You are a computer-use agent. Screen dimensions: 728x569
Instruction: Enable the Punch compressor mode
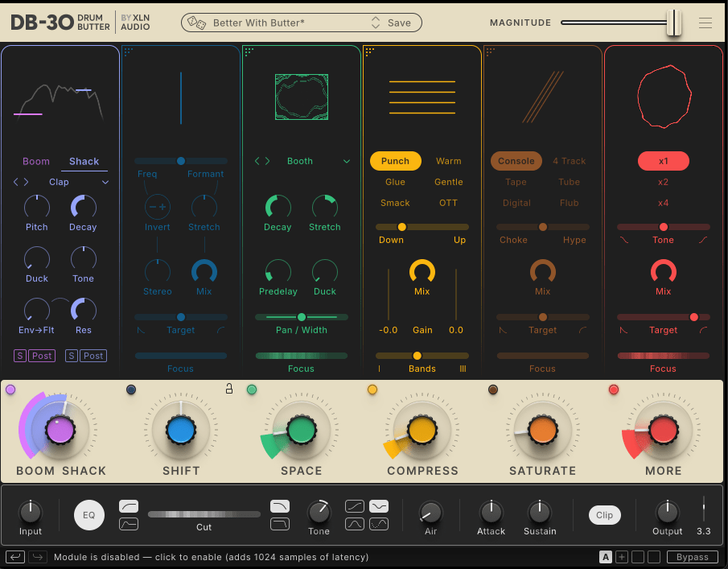point(395,161)
